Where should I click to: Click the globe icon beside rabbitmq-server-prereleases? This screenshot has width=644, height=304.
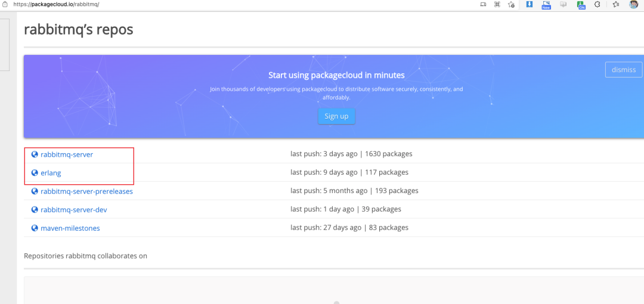tap(35, 191)
